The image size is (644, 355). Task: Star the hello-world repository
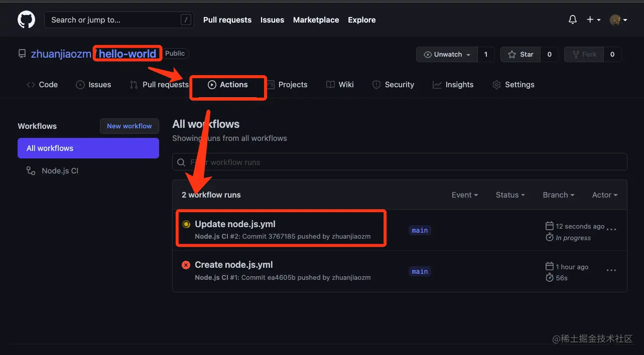tap(521, 54)
